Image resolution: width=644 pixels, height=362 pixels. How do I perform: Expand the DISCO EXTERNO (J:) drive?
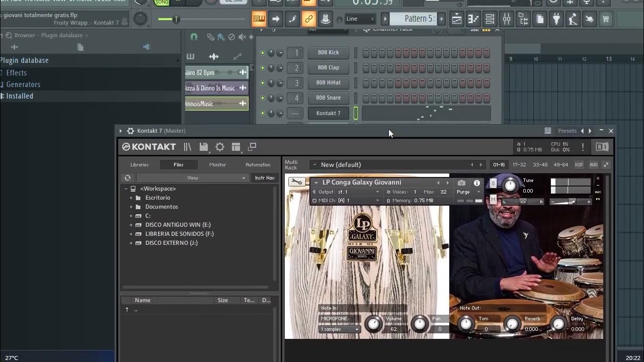point(131,243)
